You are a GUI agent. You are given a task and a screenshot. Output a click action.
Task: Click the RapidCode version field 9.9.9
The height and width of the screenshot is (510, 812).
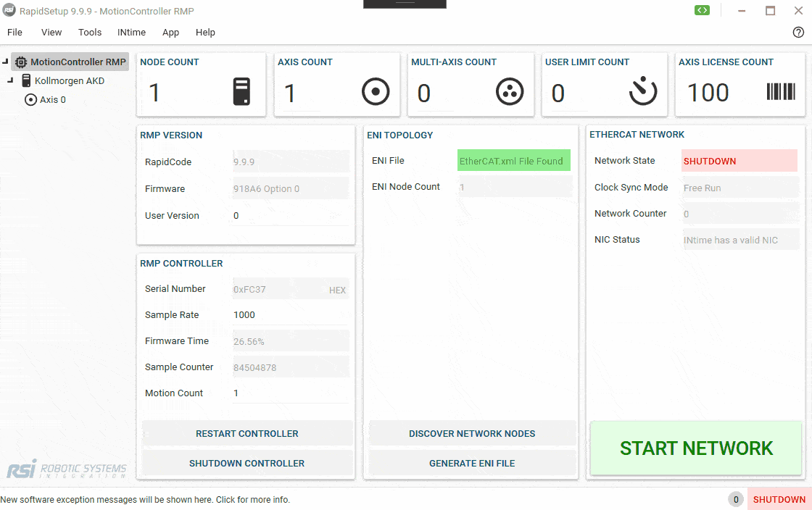291,162
